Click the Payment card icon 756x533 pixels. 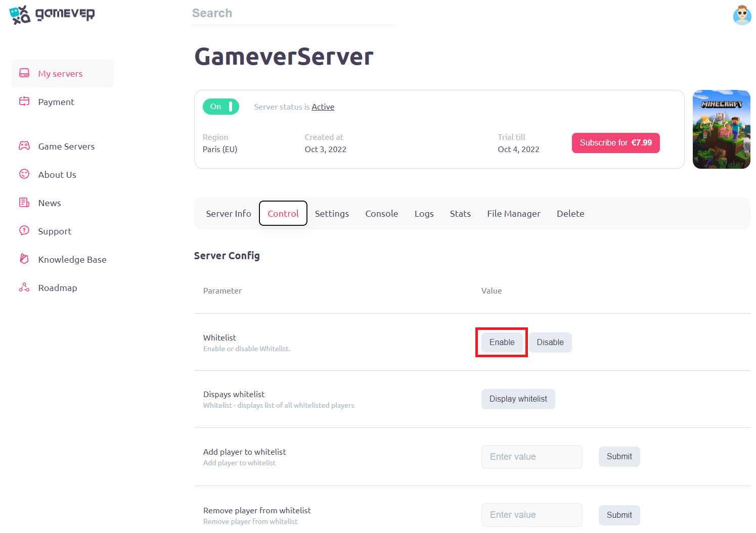click(24, 101)
